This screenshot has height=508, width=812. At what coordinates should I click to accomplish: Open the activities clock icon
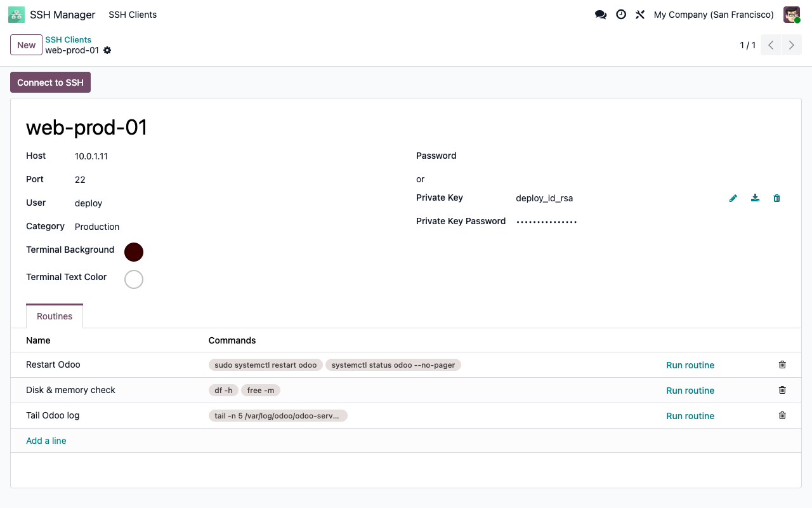[621, 15]
